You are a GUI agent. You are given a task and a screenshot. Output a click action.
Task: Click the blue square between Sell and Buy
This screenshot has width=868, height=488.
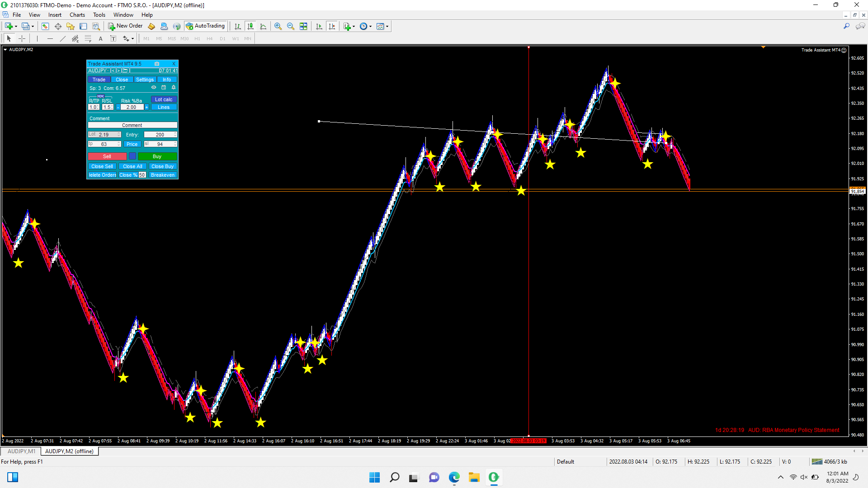point(132,156)
